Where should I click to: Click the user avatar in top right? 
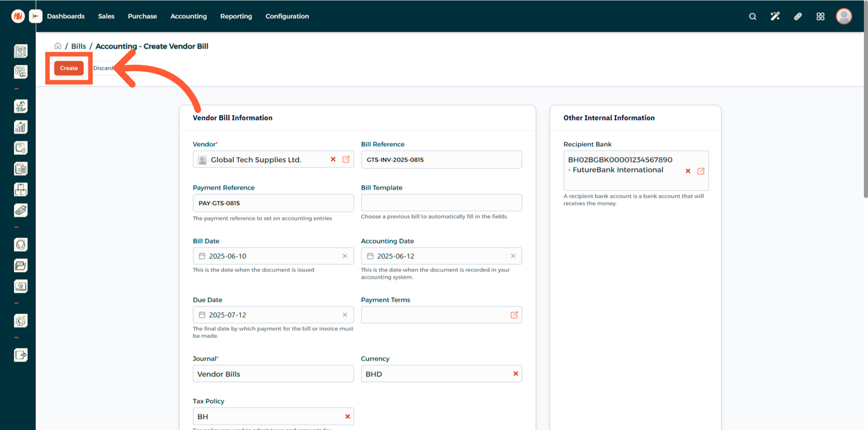pos(844,16)
